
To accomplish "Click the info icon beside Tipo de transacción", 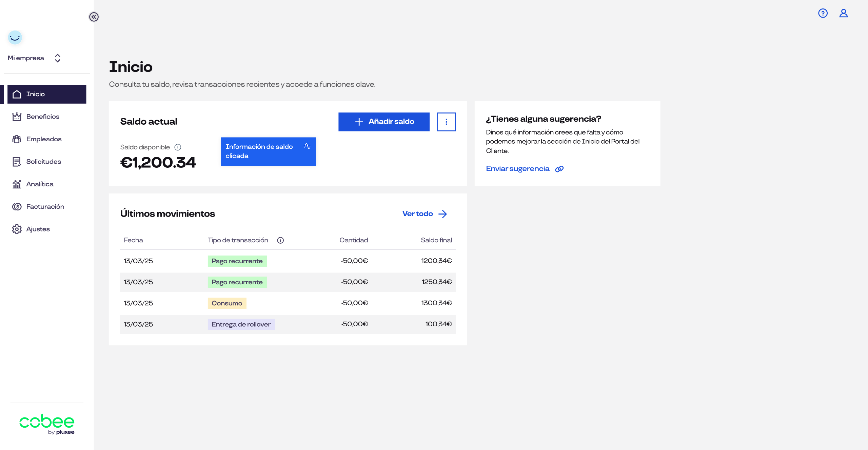I will (x=280, y=240).
